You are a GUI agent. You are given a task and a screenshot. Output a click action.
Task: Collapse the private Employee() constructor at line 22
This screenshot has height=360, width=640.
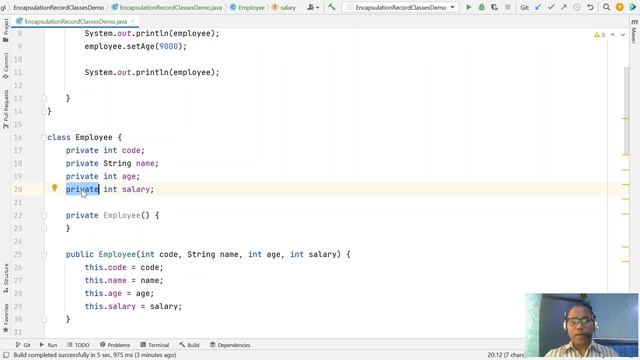(44, 216)
